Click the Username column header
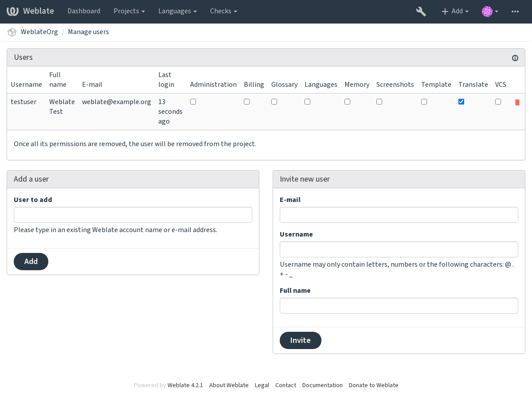Screen dimensions: 532x400 point(26,85)
